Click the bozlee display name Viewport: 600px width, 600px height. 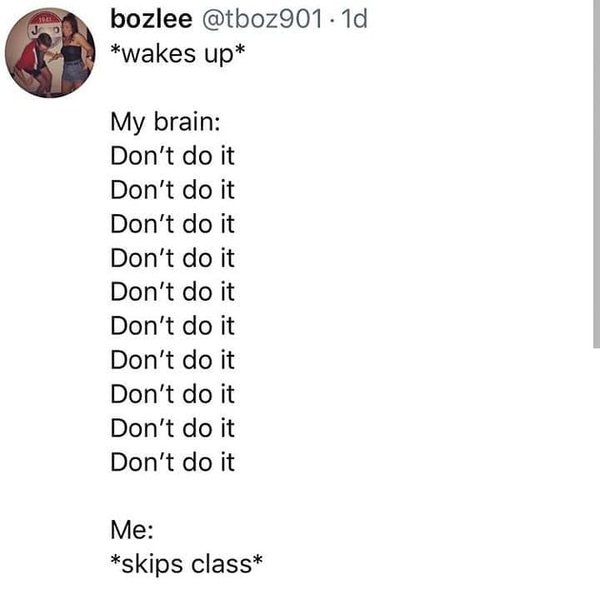[x=151, y=19]
